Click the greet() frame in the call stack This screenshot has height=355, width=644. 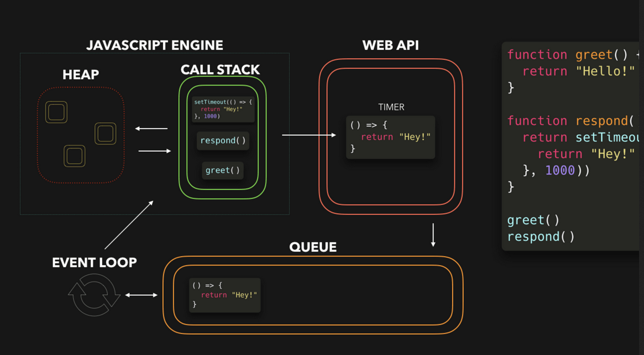coord(223,170)
